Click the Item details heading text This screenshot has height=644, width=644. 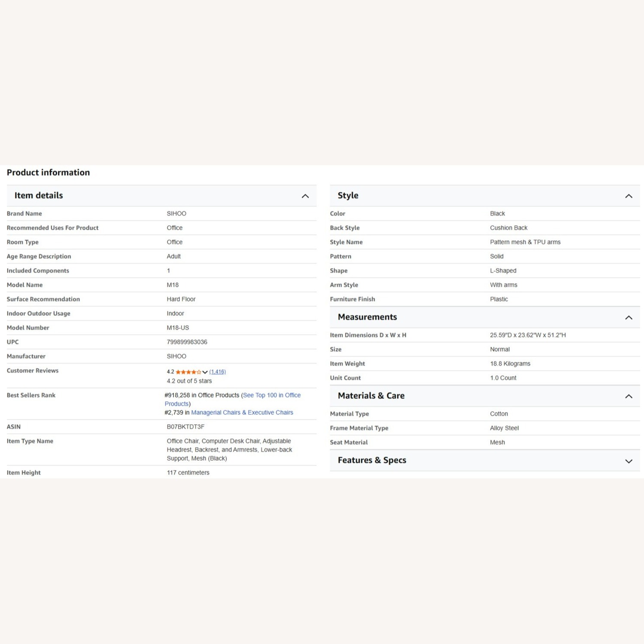click(x=39, y=195)
